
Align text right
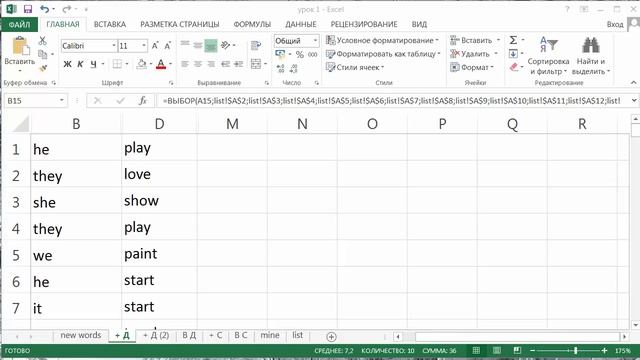211,64
